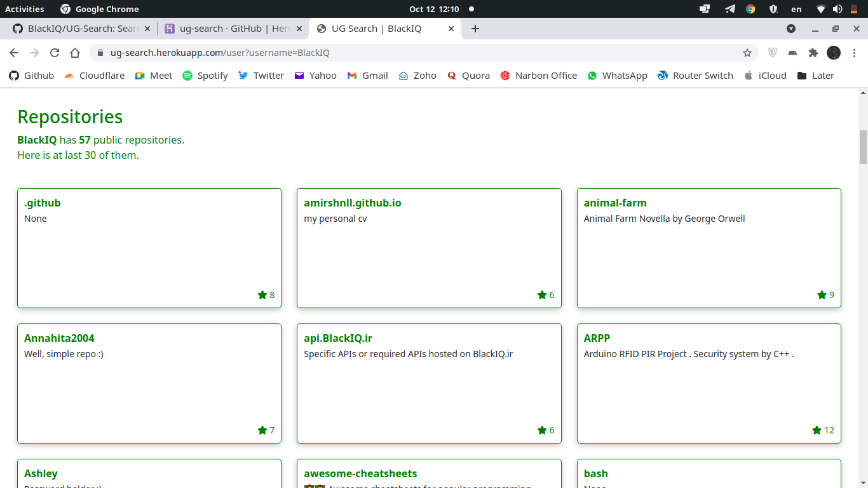This screenshot has width=868, height=488.
Task: Click the page vertical scrollbar thumb
Action: [x=863, y=147]
